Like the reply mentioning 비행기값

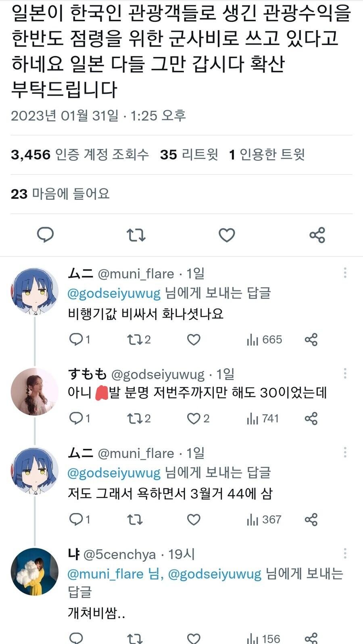pyautogui.click(x=194, y=340)
